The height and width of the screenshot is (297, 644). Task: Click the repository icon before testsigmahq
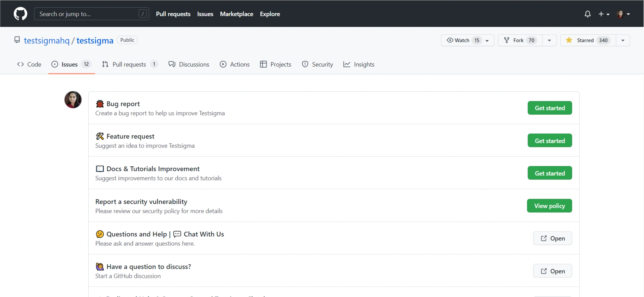tap(17, 40)
